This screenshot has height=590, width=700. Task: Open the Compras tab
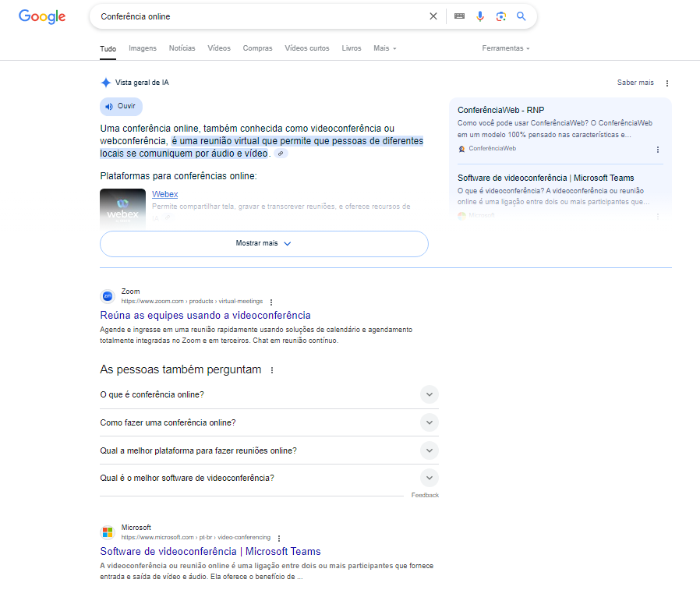pos(257,48)
